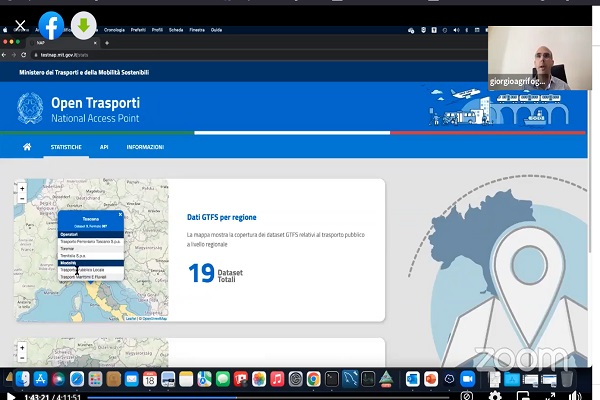Screen dimensions: 600x400
Task: Open Calendar showing 18 in the dock
Action: click(150, 379)
